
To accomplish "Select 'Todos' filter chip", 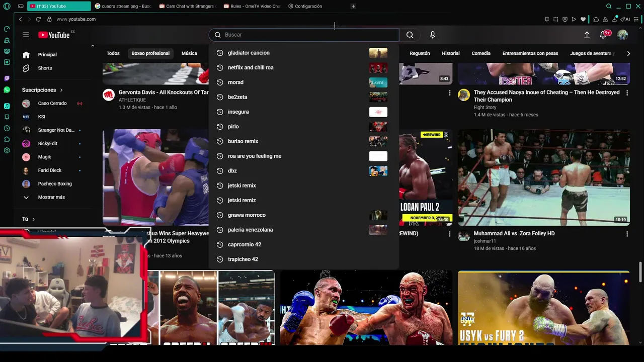I will [113, 53].
